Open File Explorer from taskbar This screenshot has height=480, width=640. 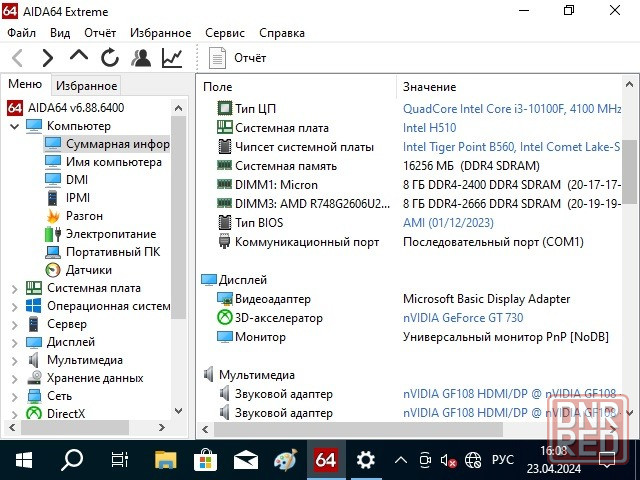pyautogui.click(x=165, y=460)
